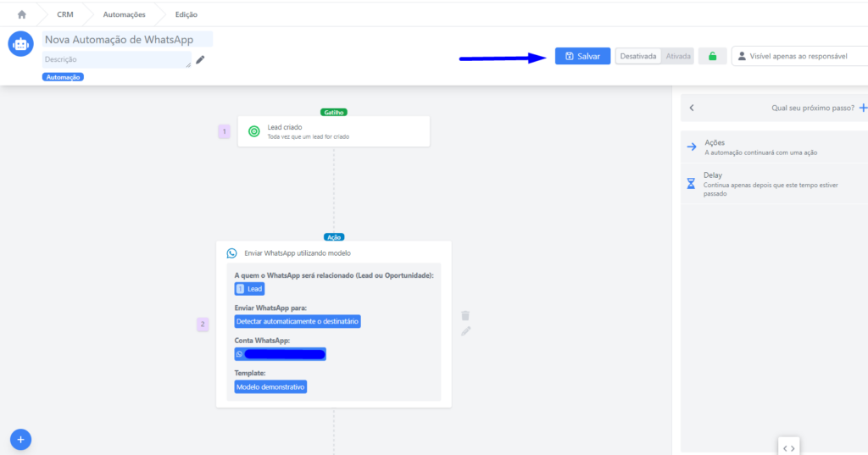Click the robot automation avatar icon

pyautogui.click(x=21, y=44)
